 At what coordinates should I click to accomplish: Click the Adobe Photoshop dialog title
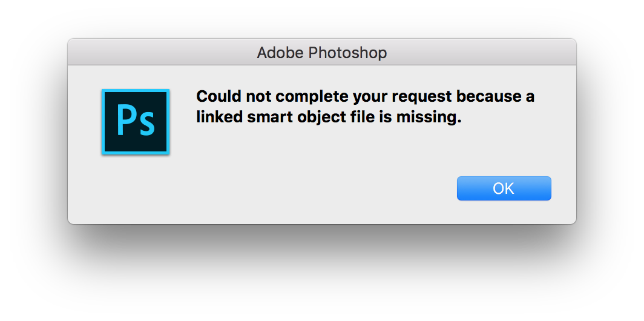tap(321, 53)
